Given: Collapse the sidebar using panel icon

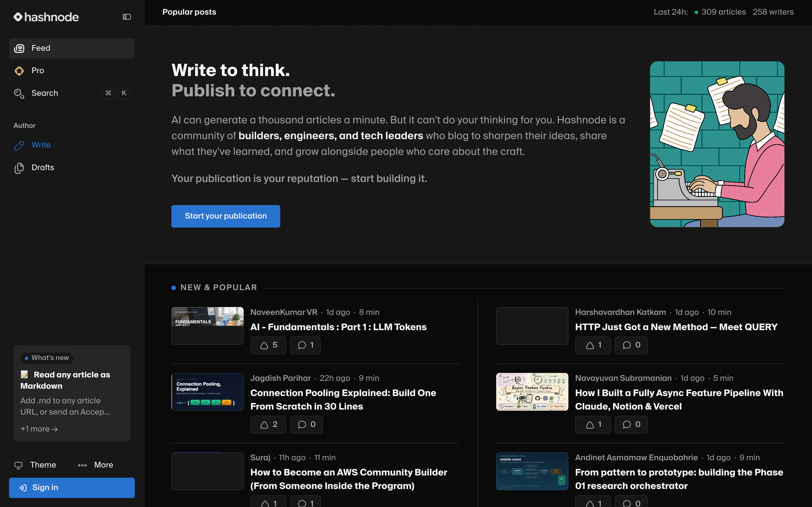Looking at the screenshot, I should coord(127,17).
